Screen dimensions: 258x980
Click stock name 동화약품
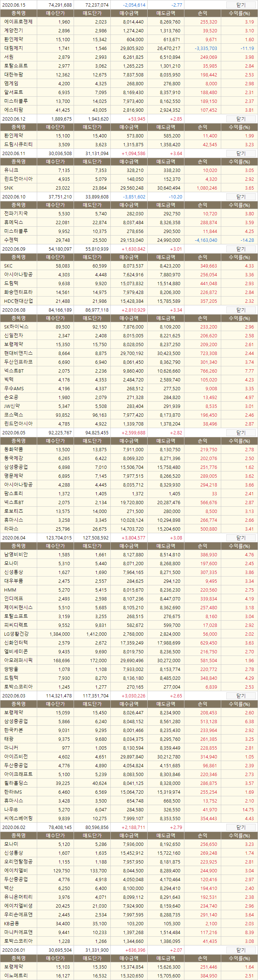tap(13, 449)
